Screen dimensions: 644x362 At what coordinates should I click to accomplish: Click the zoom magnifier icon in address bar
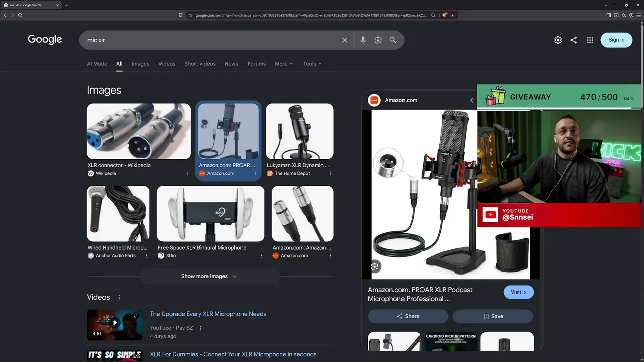[433, 15]
